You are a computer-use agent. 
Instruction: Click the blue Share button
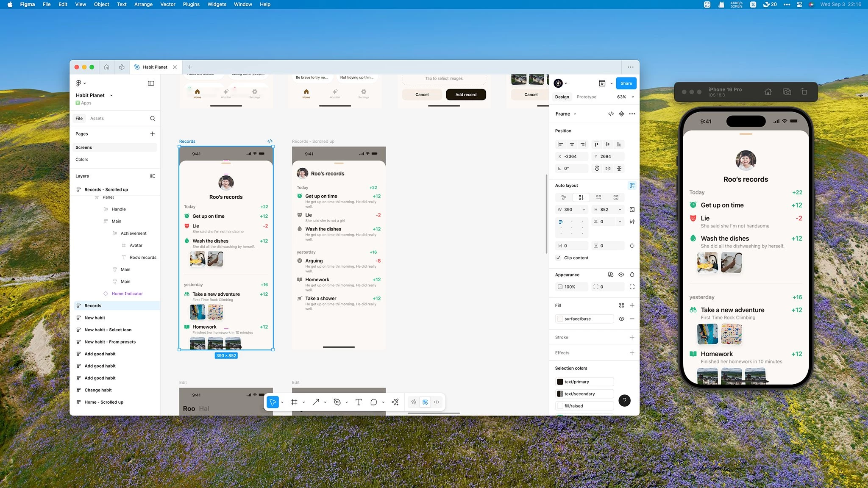(x=626, y=83)
